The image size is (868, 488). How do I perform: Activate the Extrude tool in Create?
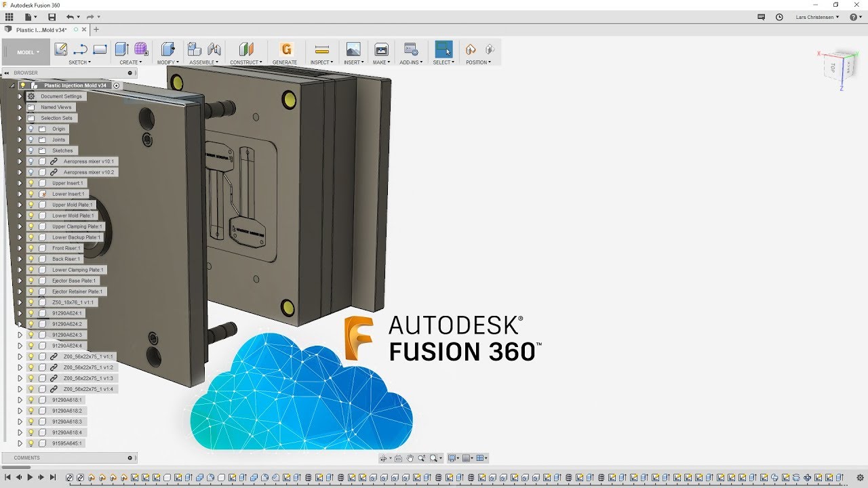pos(121,49)
